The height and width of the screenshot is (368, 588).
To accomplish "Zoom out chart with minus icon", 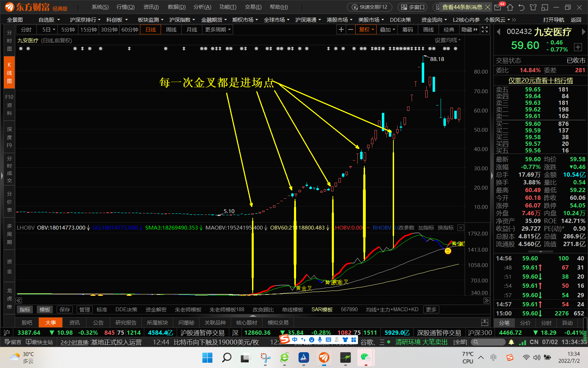I will point(350,30).
